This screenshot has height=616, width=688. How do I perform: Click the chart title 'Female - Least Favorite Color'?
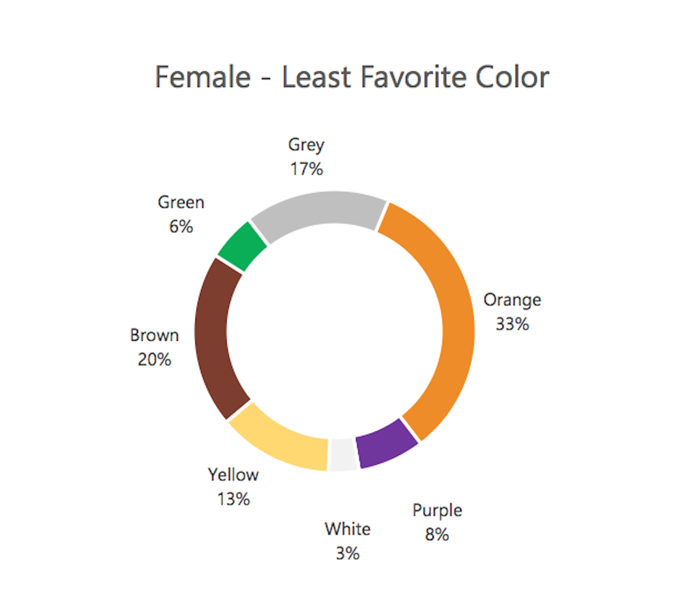tap(352, 77)
